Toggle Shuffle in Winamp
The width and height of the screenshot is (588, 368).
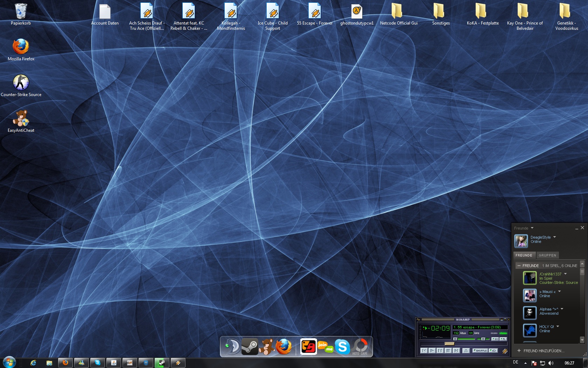pos(480,350)
